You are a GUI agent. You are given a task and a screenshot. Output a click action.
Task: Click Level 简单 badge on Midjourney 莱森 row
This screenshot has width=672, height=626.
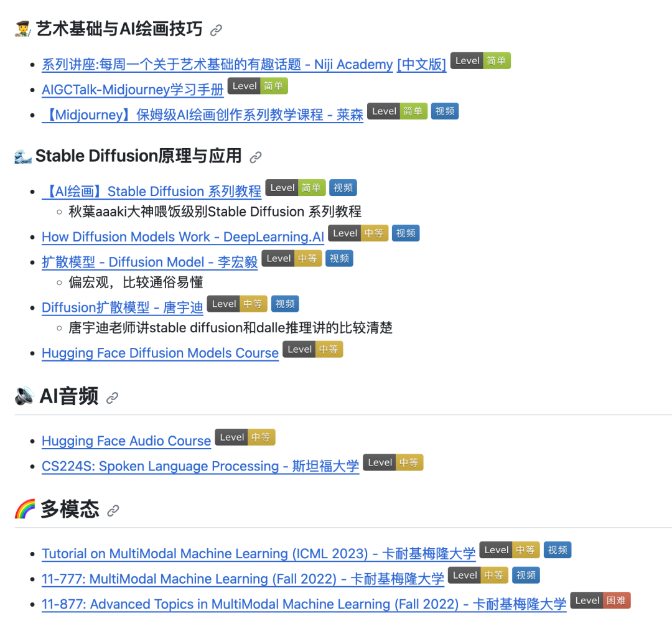(397, 111)
